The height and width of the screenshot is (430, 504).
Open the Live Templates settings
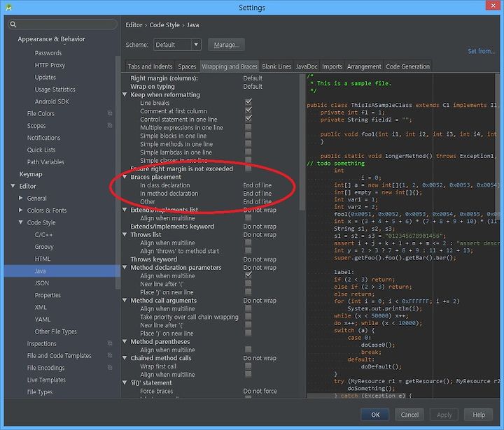(x=46, y=380)
